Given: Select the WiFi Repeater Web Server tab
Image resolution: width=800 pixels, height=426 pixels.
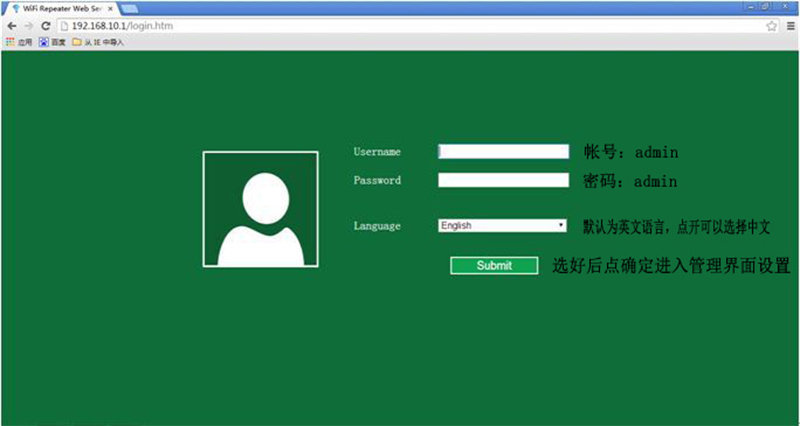Looking at the screenshot, I should tap(60, 9).
